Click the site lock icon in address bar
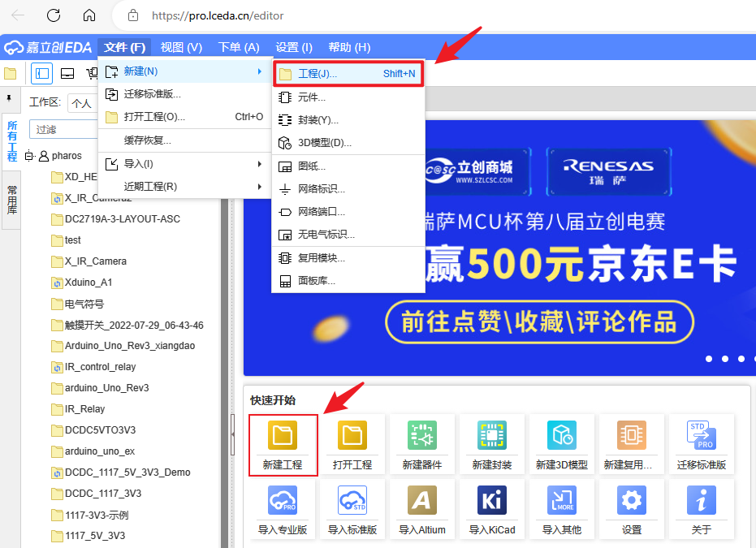This screenshot has width=756, height=548. pyautogui.click(x=133, y=15)
